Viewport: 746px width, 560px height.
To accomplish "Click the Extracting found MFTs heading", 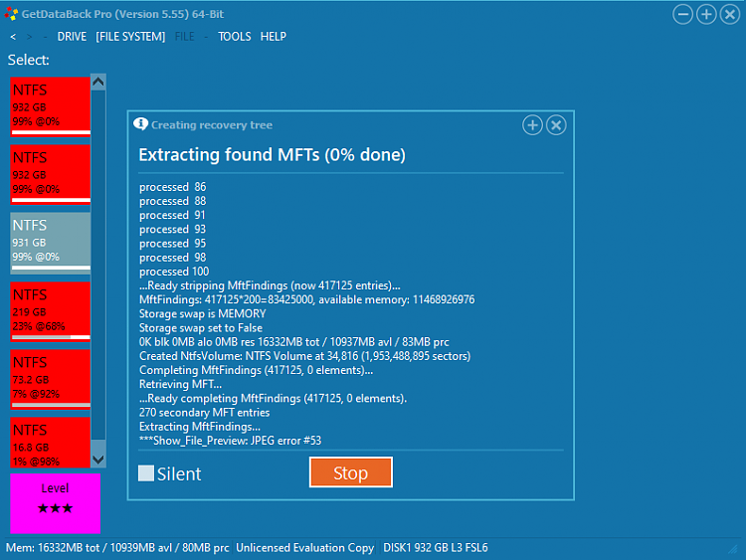I will [x=272, y=154].
